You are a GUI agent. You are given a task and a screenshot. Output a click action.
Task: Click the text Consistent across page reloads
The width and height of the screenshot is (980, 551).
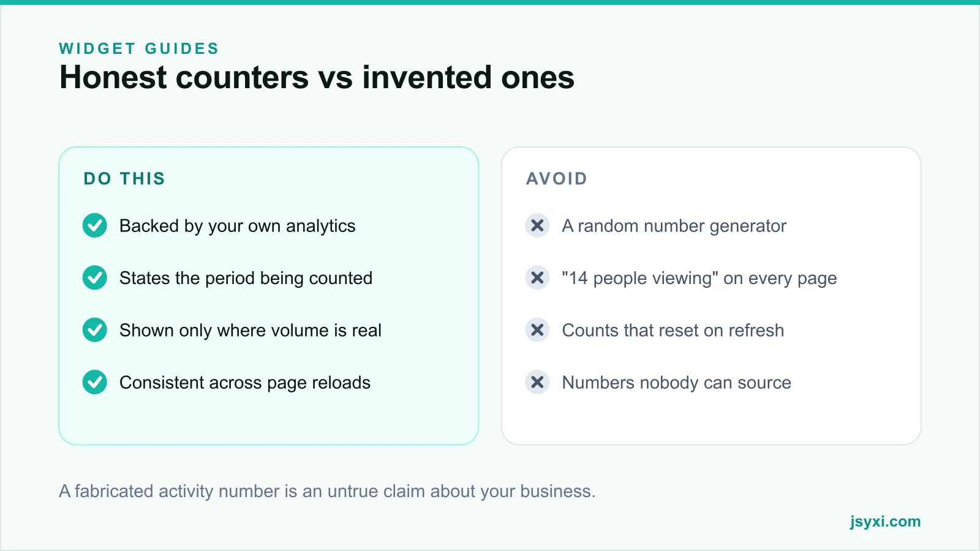(x=245, y=383)
